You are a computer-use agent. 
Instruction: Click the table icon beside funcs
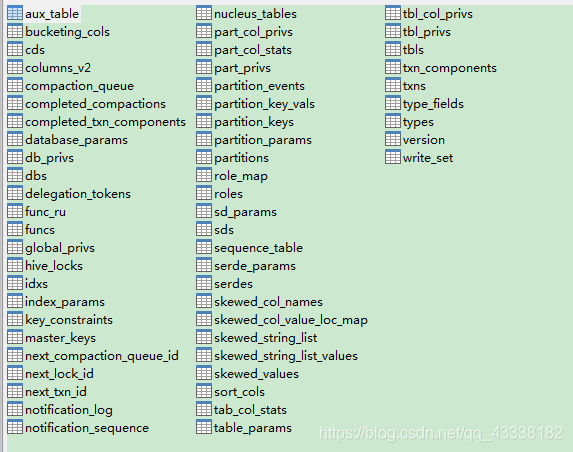15,229
